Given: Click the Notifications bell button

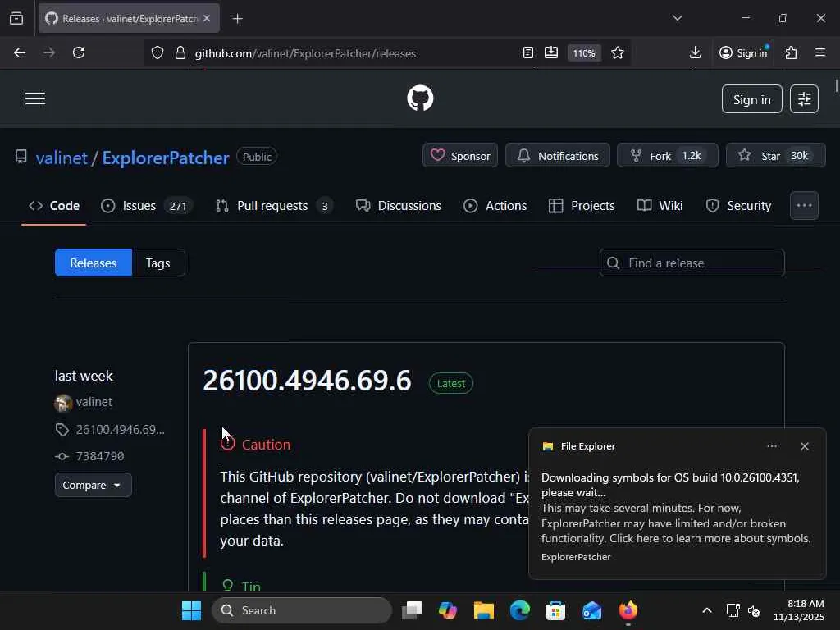Looking at the screenshot, I should click(558, 156).
